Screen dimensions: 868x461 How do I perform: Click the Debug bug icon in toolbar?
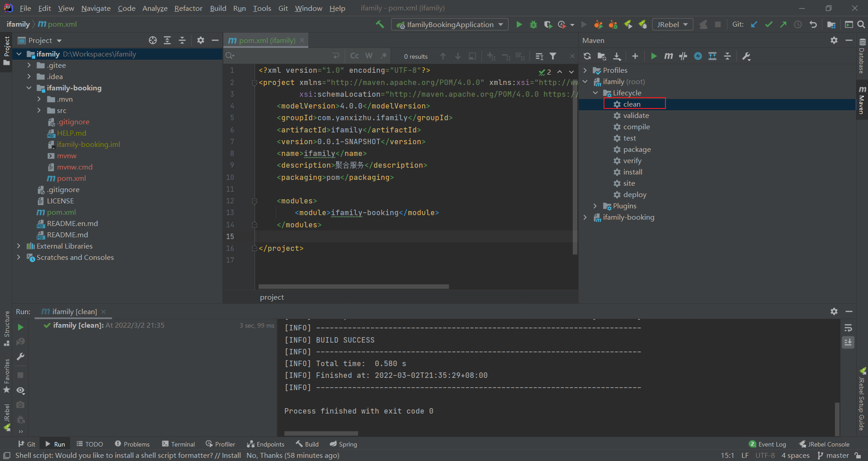(x=533, y=24)
